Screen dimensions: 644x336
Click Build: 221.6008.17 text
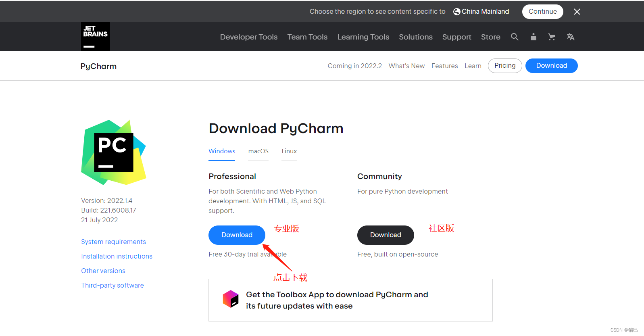[x=108, y=210]
